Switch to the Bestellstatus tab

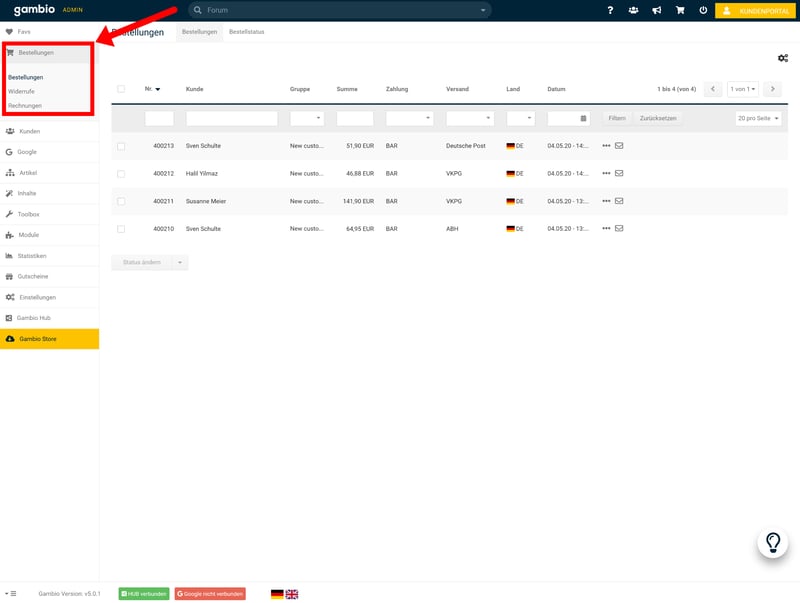click(246, 32)
